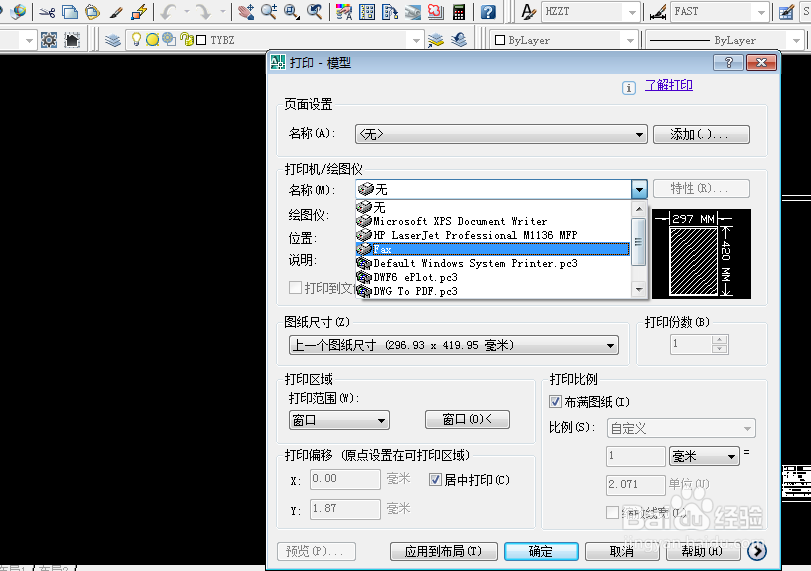The height and width of the screenshot is (571, 811).
Task: Select Default Windows System Printer.pc3
Action: point(493,263)
